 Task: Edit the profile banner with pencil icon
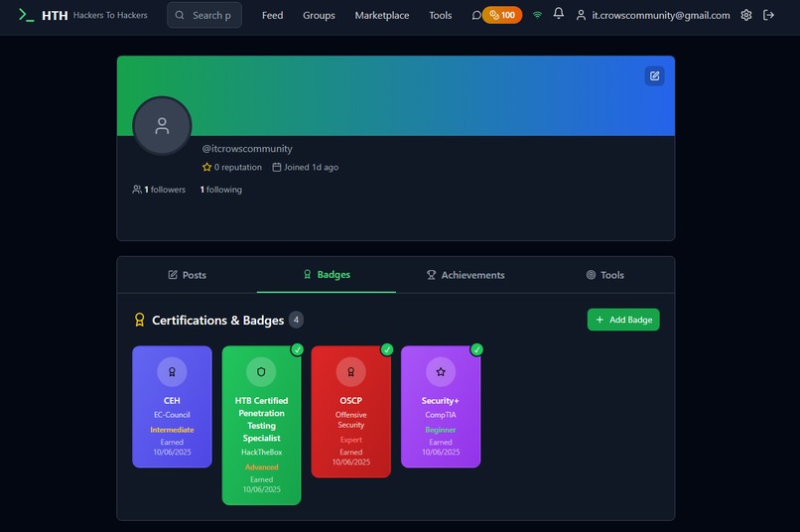point(655,76)
